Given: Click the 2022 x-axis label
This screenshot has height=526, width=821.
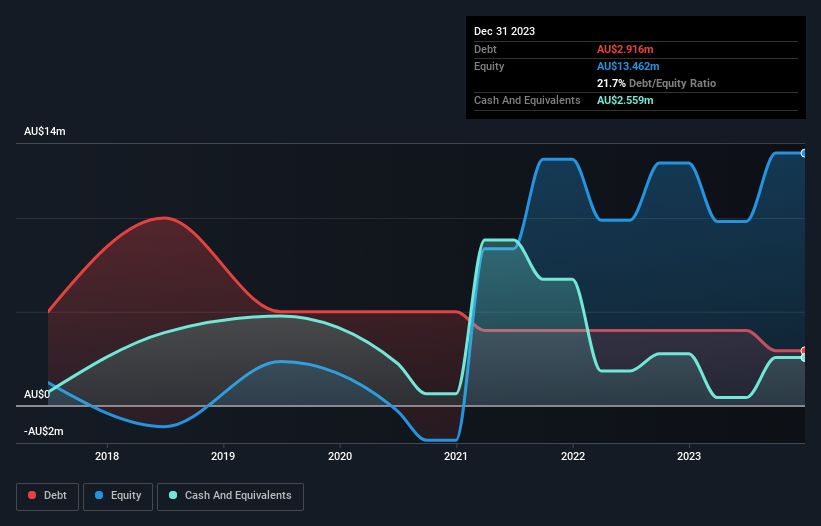Looking at the screenshot, I should pyautogui.click(x=573, y=456).
